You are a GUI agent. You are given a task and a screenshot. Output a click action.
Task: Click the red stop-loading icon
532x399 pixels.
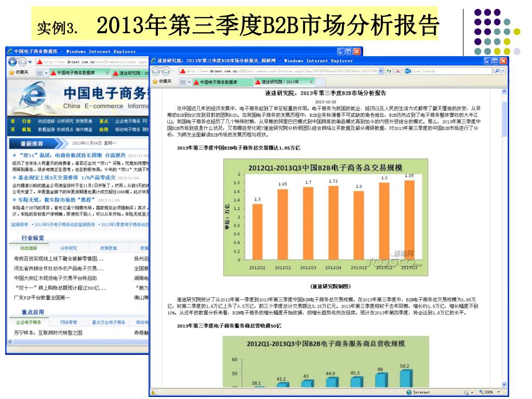(x=397, y=71)
